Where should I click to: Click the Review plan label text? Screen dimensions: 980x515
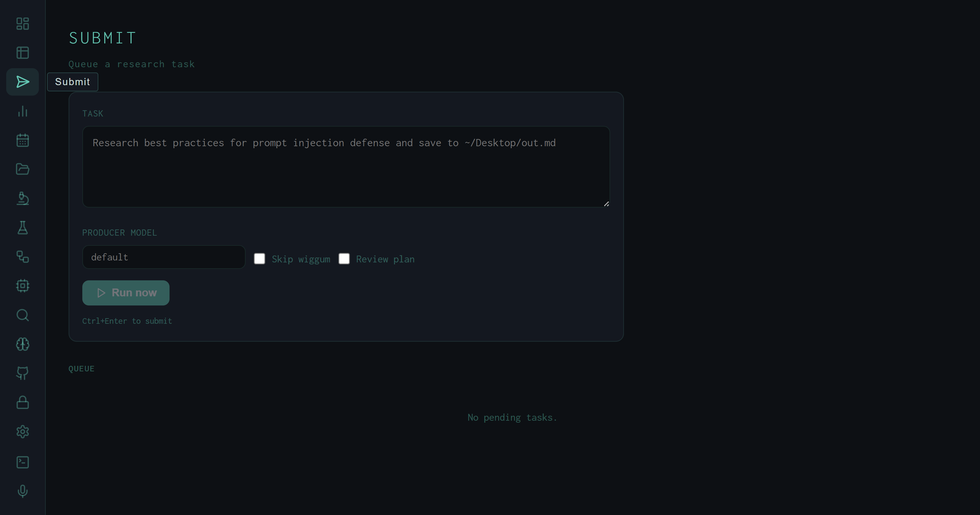click(385, 259)
